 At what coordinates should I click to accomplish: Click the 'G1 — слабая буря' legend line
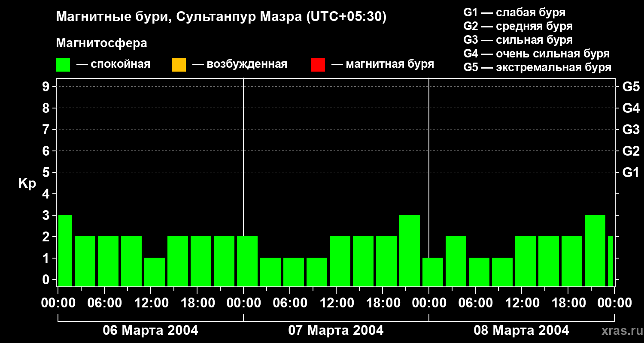(x=514, y=12)
